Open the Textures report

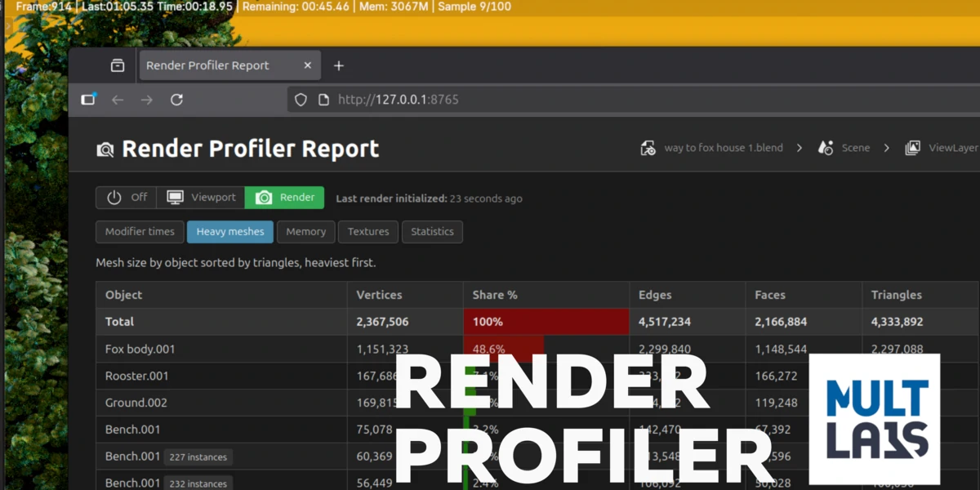click(367, 231)
